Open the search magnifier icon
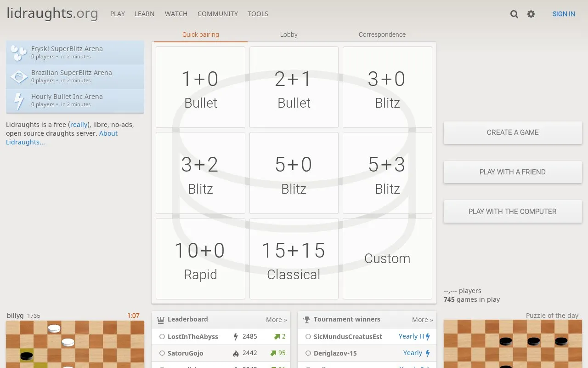The width and height of the screenshot is (588, 368). (x=514, y=14)
